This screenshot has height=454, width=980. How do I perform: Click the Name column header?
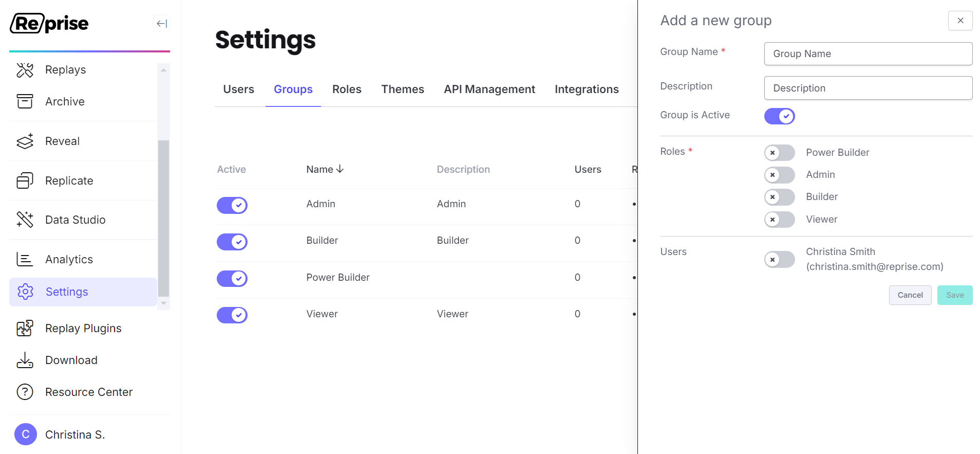pos(319,169)
